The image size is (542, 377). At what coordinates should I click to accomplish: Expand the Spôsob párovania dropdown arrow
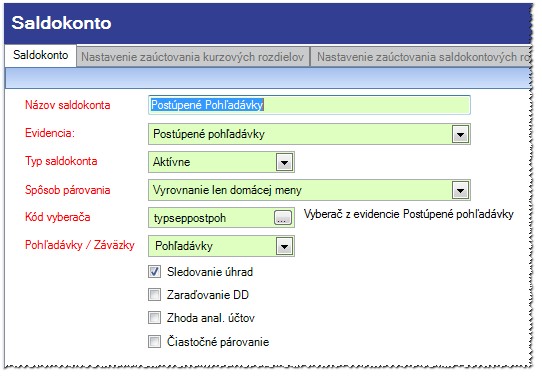point(460,190)
